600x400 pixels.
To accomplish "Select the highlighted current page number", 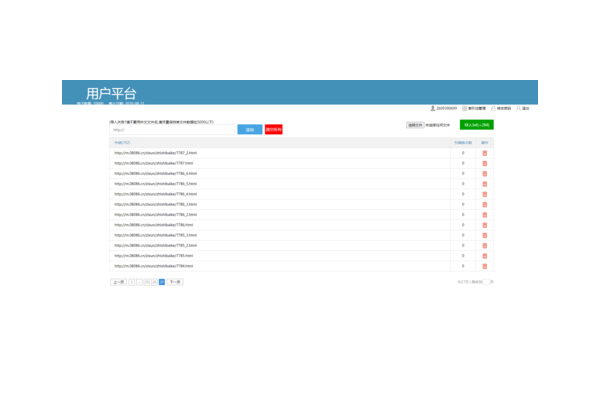I will click(x=161, y=282).
